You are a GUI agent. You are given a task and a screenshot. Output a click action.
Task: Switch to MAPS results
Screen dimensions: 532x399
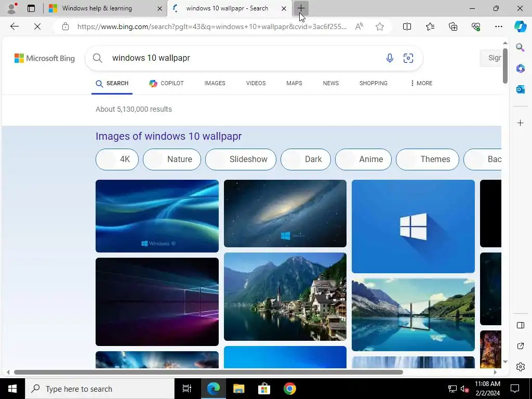click(x=294, y=84)
